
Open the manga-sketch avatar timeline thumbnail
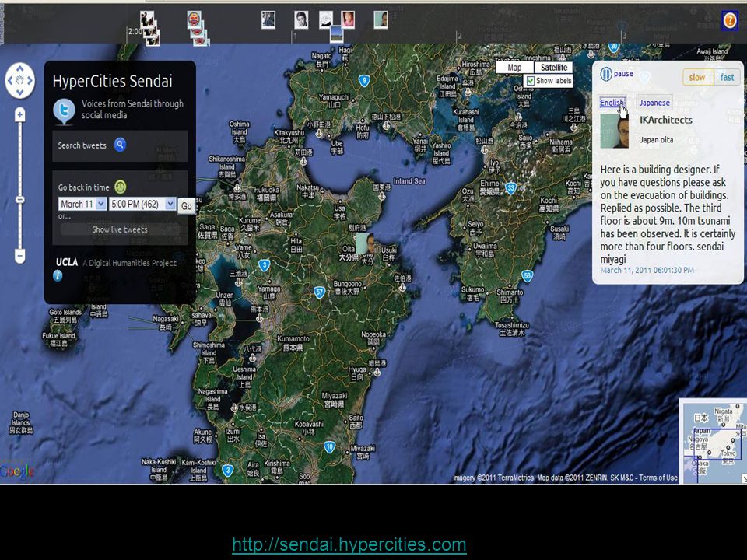coord(325,19)
